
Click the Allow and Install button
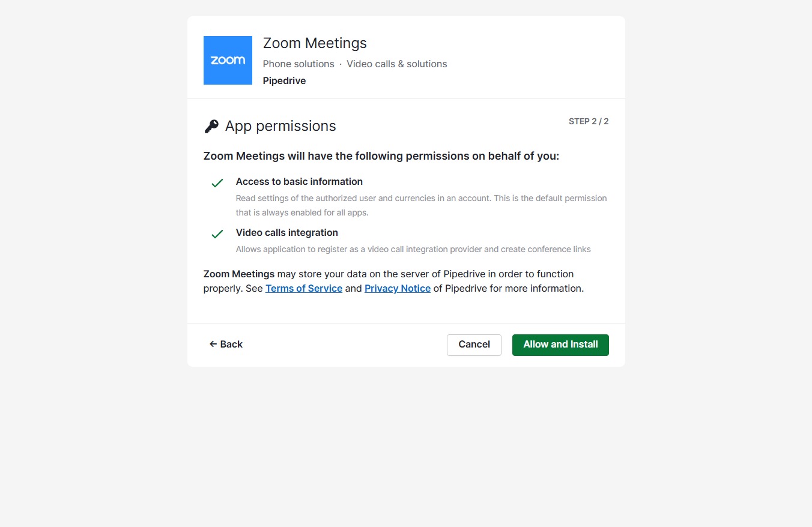tap(560, 345)
